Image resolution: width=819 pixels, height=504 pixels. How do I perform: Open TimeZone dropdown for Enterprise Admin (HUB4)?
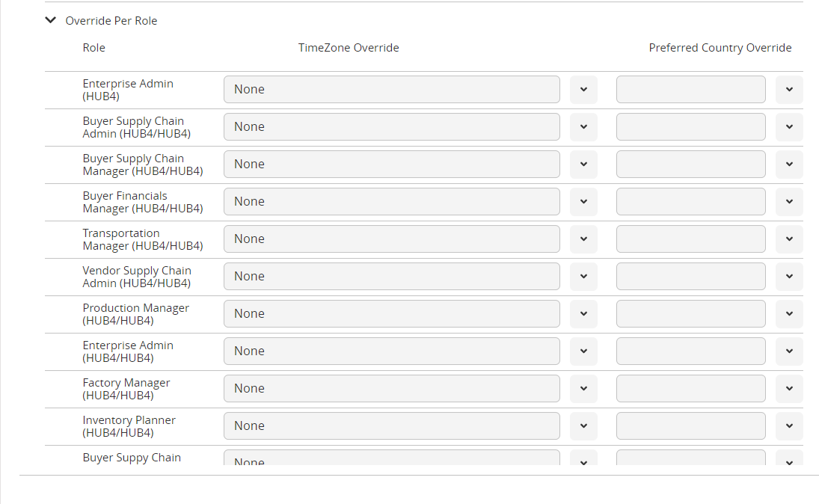point(583,90)
